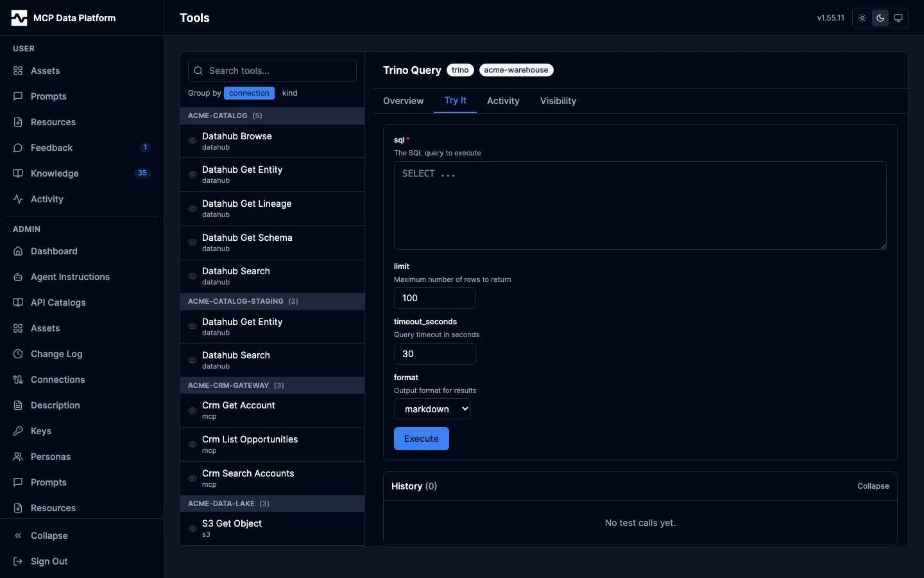Image resolution: width=924 pixels, height=578 pixels.
Task: Switch to light theme sun icon
Action: point(862,18)
